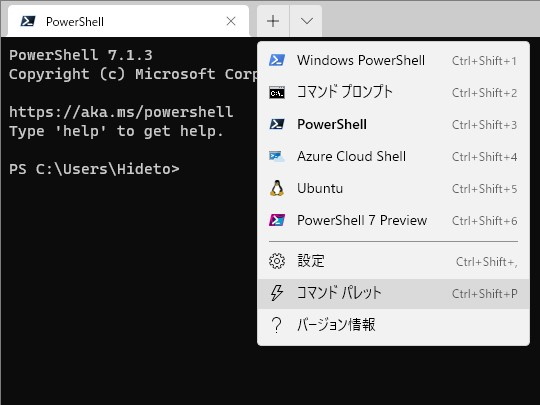Click the Ctrl+Shift+5 shortcut label
The height and width of the screenshot is (405, 540).
click(484, 189)
